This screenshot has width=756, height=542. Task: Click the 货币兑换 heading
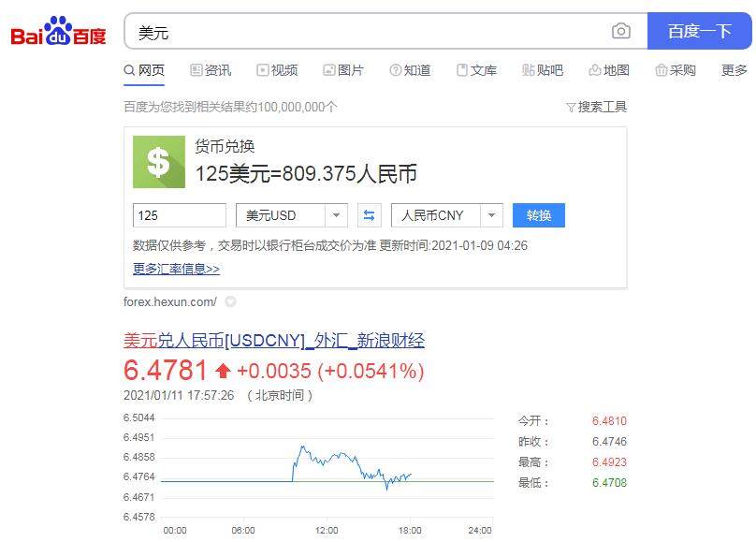pyautogui.click(x=225, y=146)
